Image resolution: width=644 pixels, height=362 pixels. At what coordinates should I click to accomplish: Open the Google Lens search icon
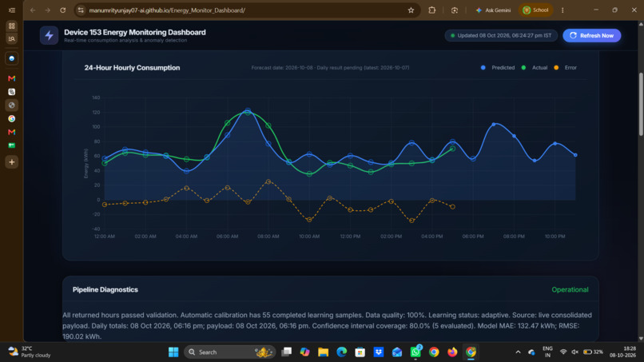click(455, 10)
